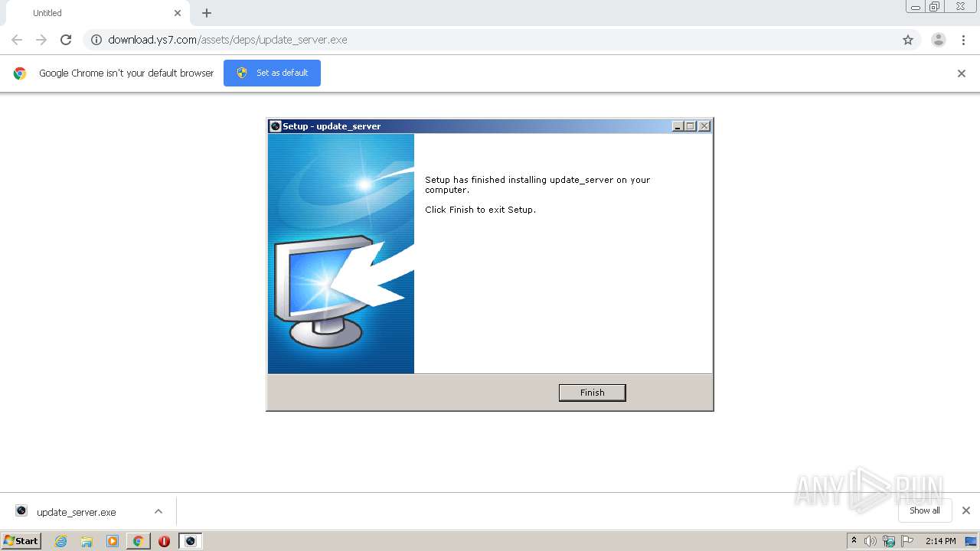The width and height of the screenshot is (980, 551).
Task: Go forward to next page
Action: (x=41, y=40)
